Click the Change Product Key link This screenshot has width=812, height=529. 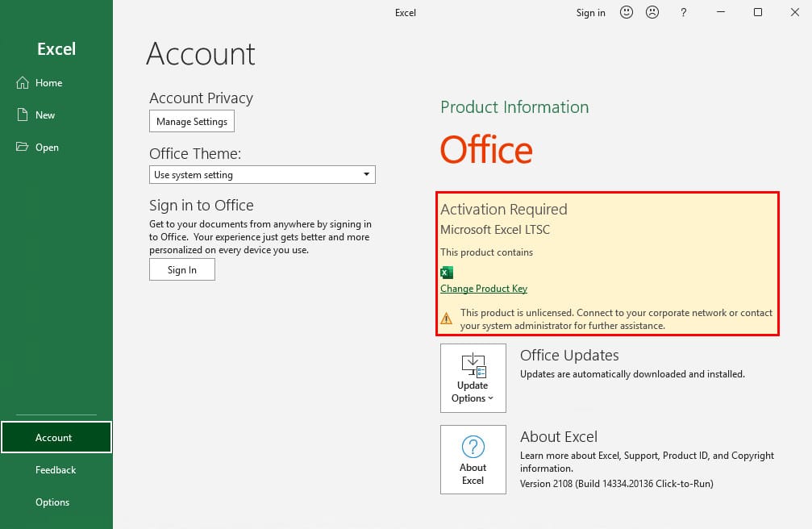tap(484, 289)
